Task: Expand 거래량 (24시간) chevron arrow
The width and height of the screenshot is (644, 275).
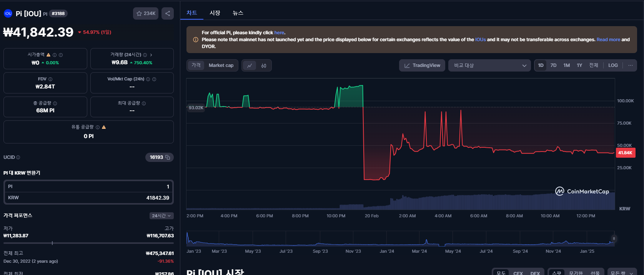Action: tap(151, 55)
